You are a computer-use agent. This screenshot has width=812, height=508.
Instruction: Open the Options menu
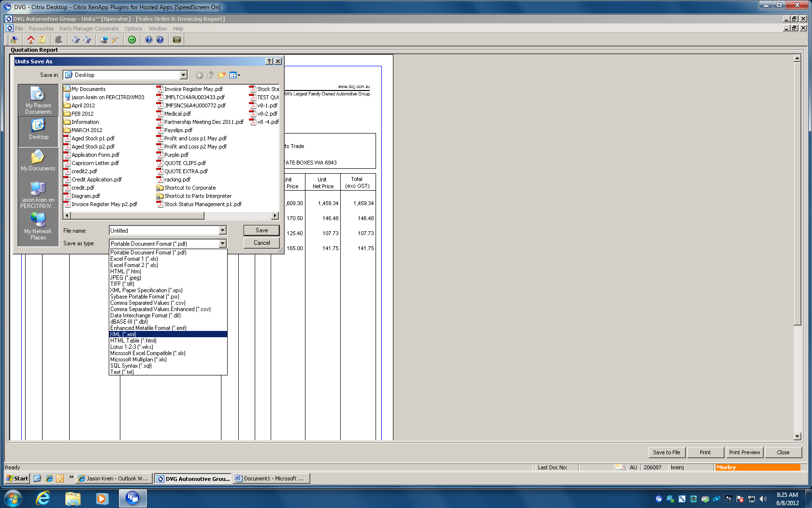[133, 29]
